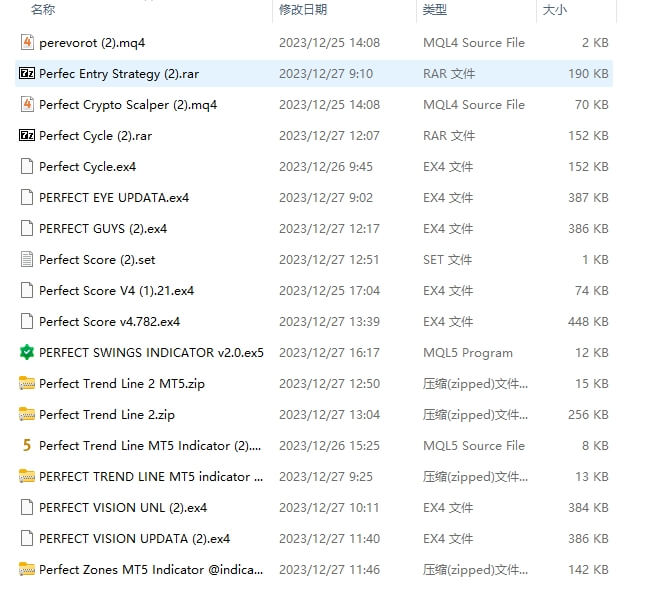This screenshot has height=591, width=652.
Task: Select file name Perfec Entry Strategy (2).rar
Action: click(119, 74)
